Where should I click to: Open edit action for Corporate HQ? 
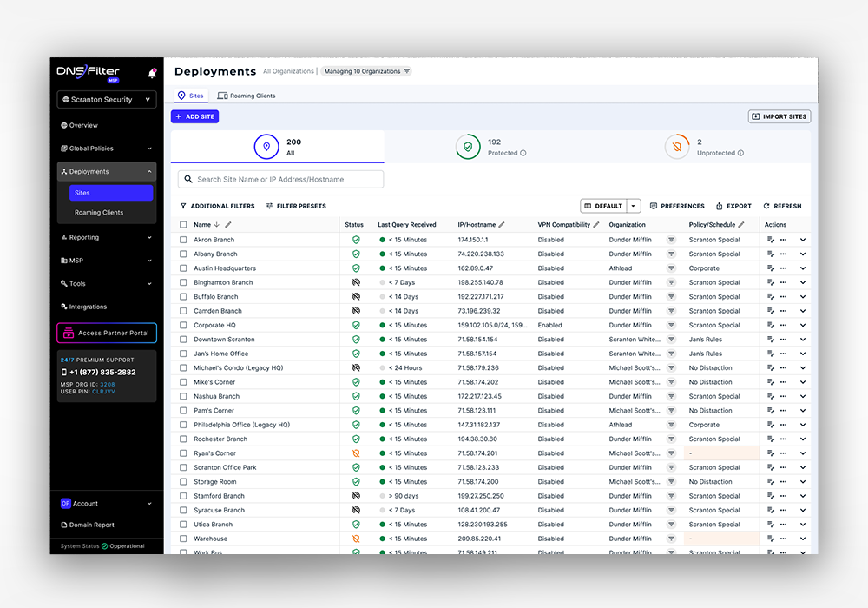771,326
